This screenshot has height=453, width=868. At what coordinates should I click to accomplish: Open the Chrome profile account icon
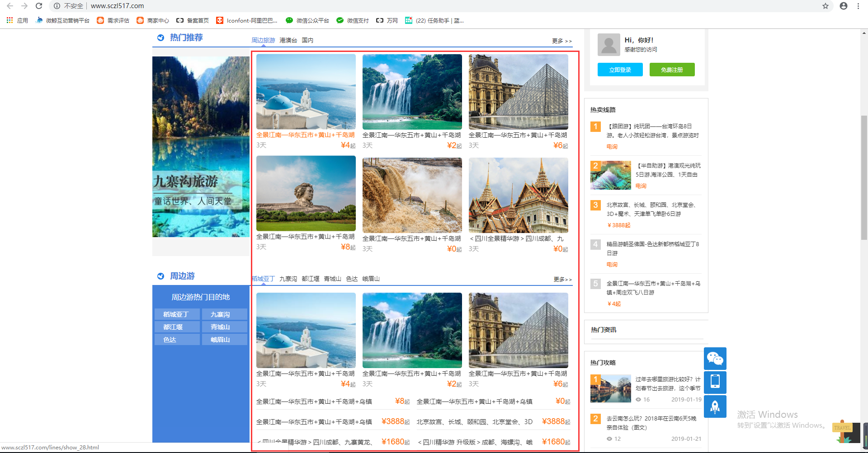pyautogui.click(x=844, y=6)
